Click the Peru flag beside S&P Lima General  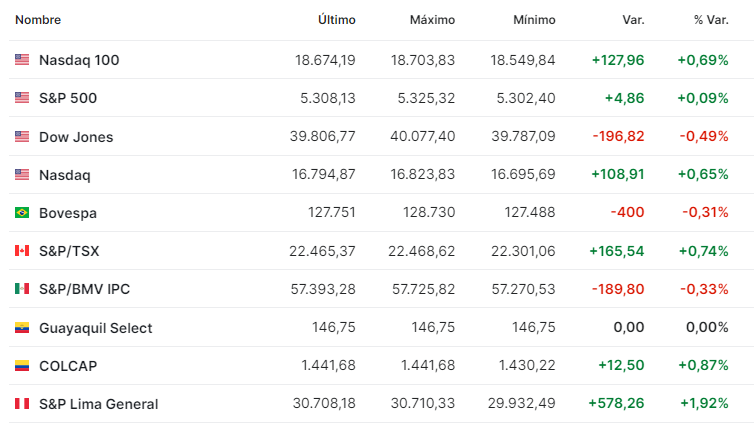22,403
